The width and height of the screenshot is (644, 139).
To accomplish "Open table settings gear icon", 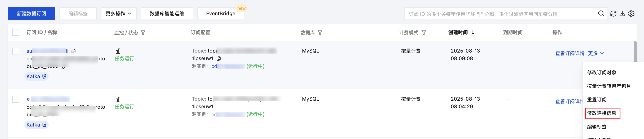I will tap(631, 14).
